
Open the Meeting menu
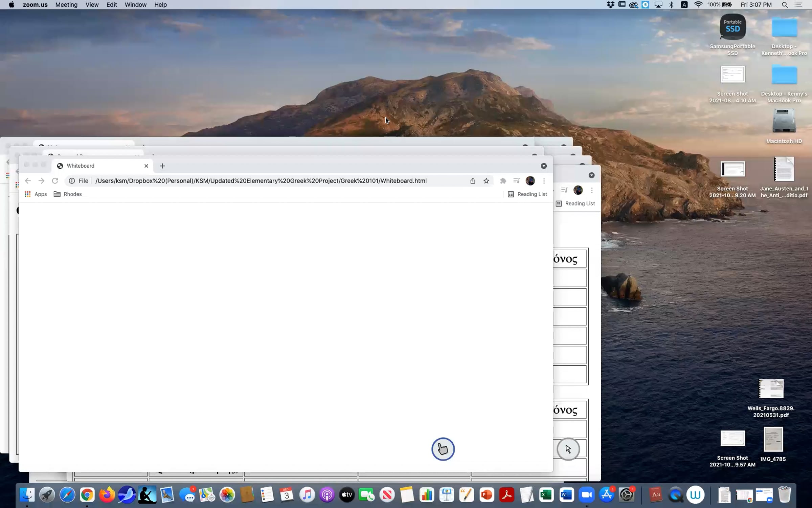[66, 5]
